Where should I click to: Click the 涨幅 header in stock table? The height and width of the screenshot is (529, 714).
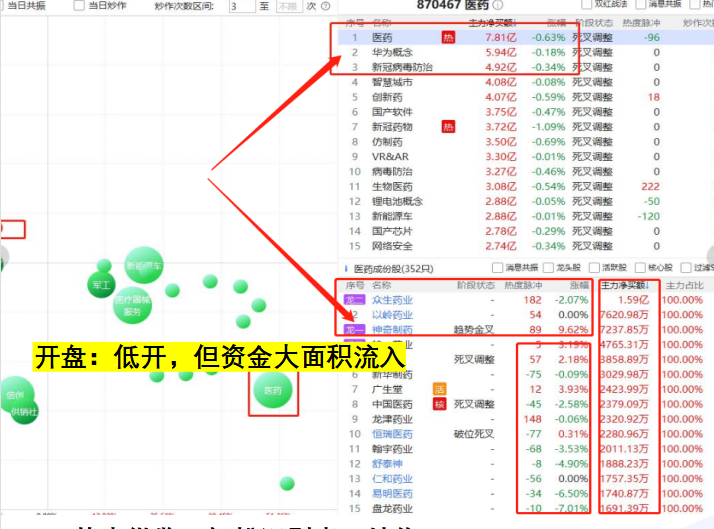[579, 285]
